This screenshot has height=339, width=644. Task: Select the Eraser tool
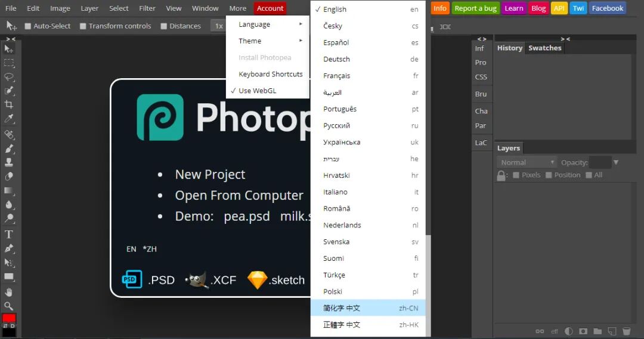[8, 176]
